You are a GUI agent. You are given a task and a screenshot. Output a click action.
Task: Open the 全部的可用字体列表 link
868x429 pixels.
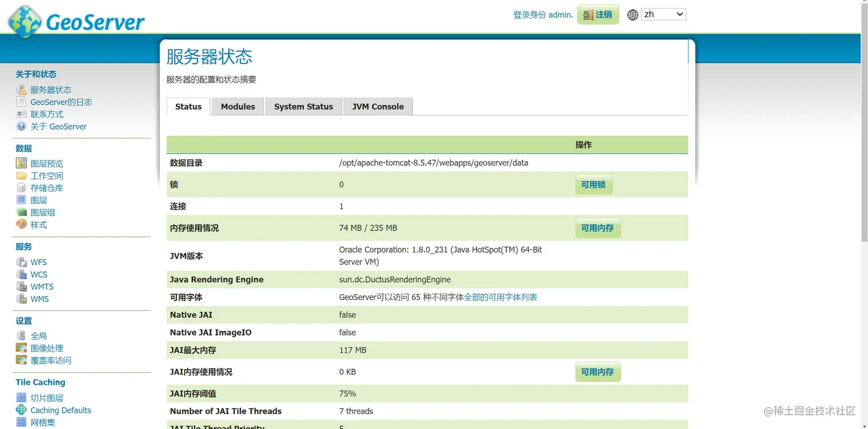[501, 297]
